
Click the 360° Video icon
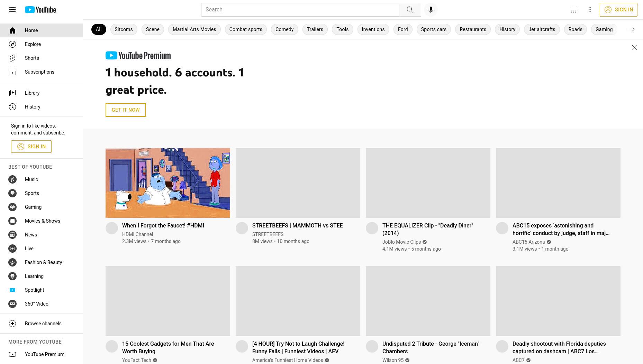tap(12, 304)
